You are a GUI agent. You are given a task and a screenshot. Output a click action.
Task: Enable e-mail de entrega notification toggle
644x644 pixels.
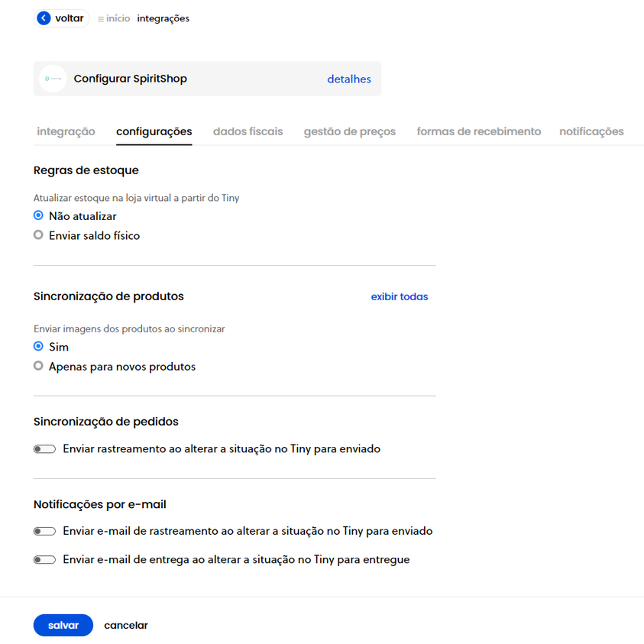coord(44,559)
